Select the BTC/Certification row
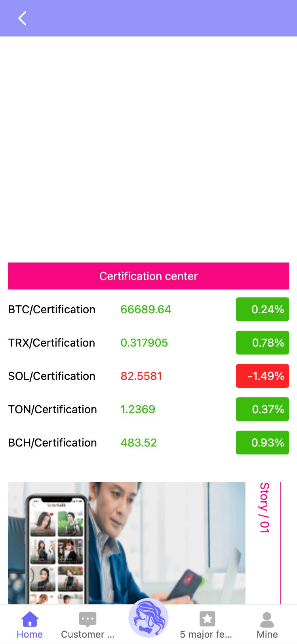This screenshot has height=644, width=297. [52, 309]
